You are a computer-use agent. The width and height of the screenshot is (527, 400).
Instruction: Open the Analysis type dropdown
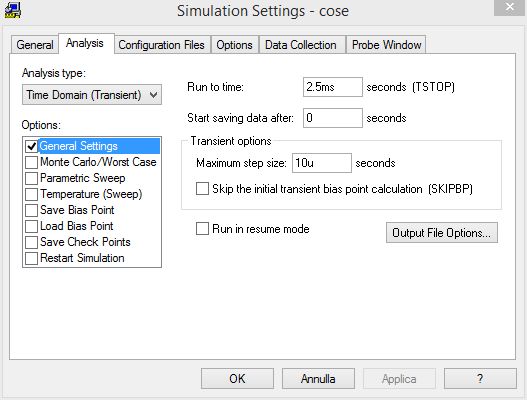point(92,95)
